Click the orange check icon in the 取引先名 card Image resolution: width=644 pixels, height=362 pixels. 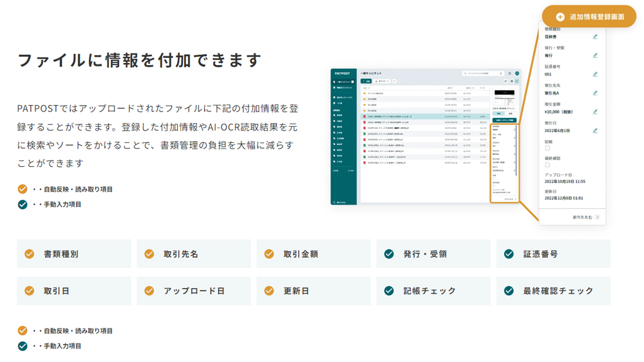coord(149,254)
